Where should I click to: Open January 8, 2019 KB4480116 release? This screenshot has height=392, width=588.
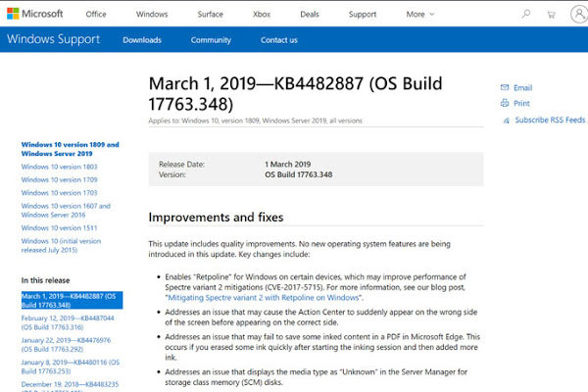71,367
